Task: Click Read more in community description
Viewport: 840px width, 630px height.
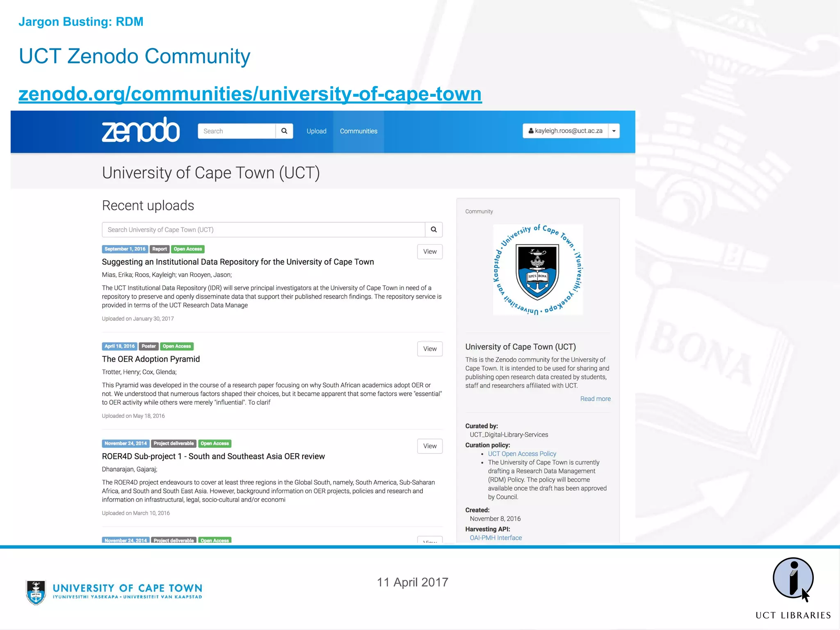Action: [595, 399]
